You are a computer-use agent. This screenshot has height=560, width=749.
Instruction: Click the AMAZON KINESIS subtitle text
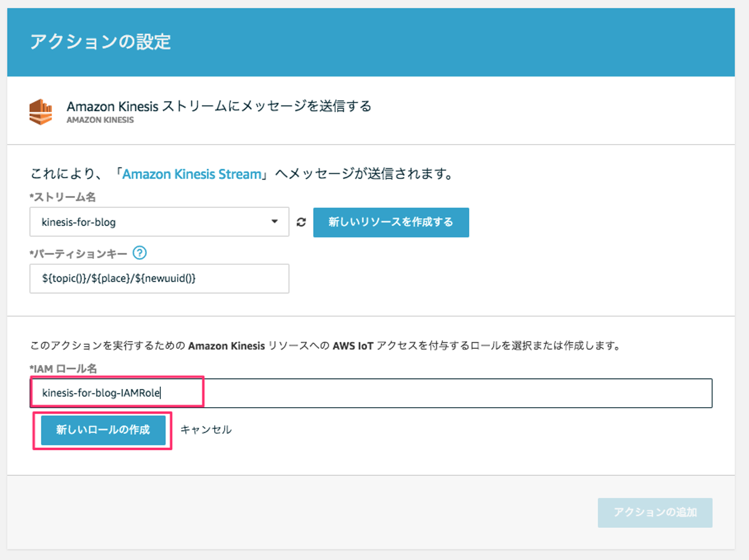[100, 120]
